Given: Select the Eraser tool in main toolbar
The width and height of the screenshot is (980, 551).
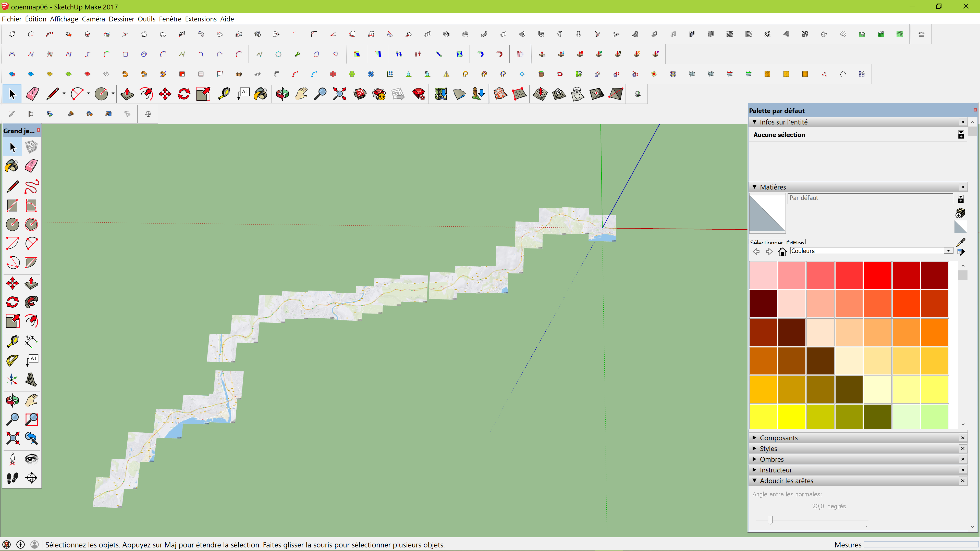Looking at the screenshot, I should [32, 94].
